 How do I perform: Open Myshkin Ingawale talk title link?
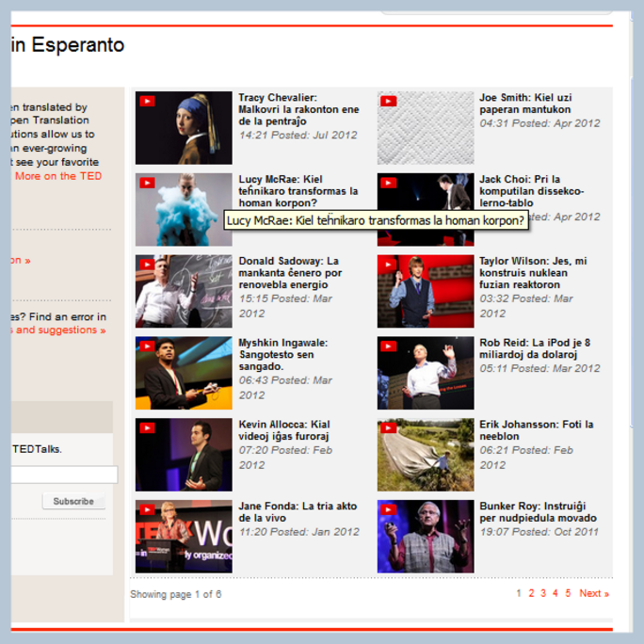coord(283,354)
